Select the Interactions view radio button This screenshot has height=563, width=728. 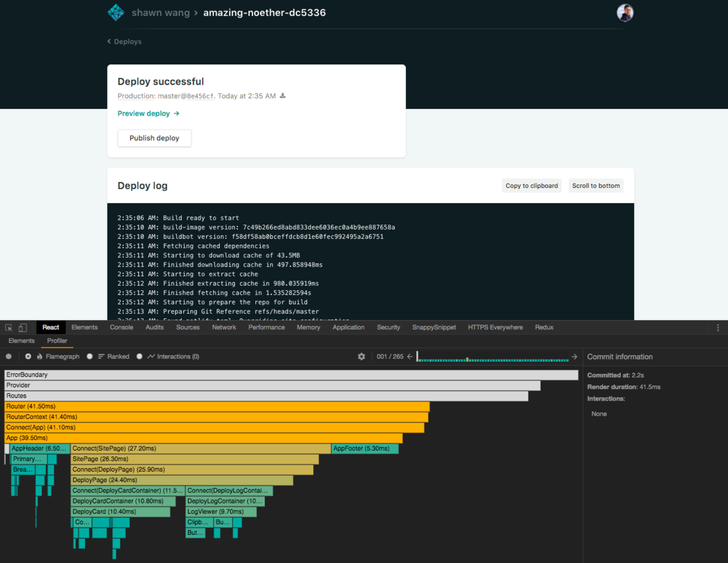[x=139, y=356]
